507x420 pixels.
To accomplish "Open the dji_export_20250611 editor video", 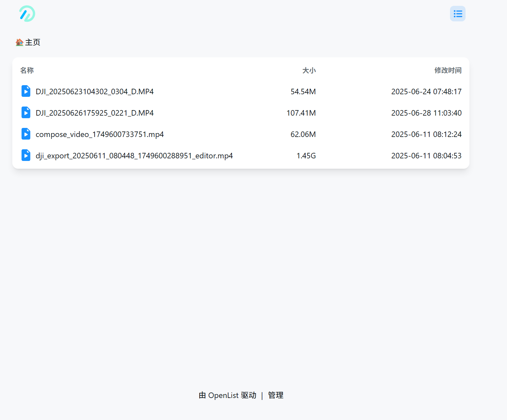I will click(134, 155).
